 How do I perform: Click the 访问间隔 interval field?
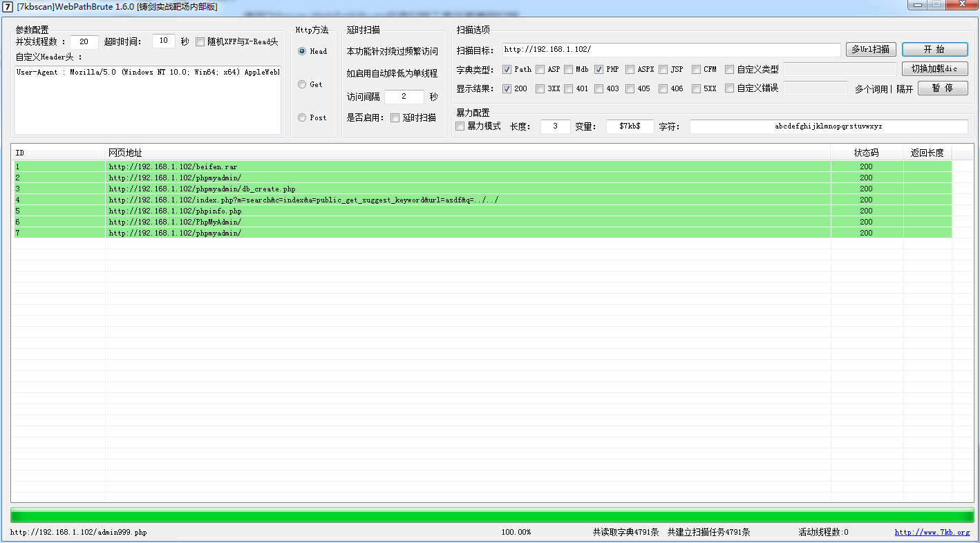click(x=404, y=97)
